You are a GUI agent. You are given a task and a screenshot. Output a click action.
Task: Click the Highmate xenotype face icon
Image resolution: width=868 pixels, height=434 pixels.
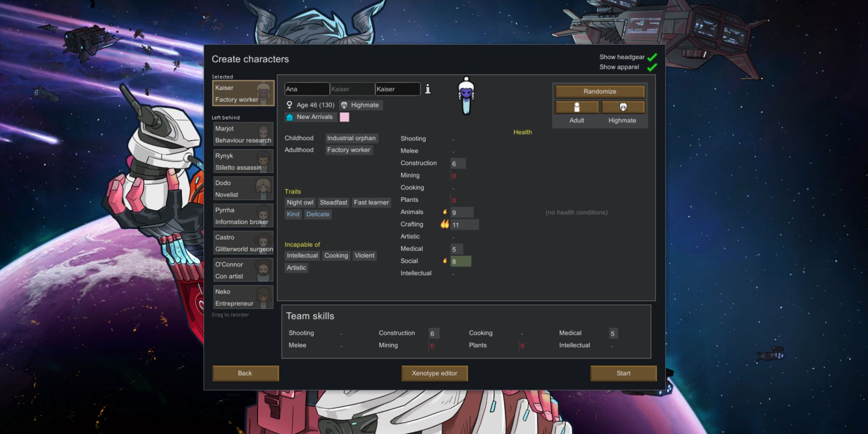[344, 105]
